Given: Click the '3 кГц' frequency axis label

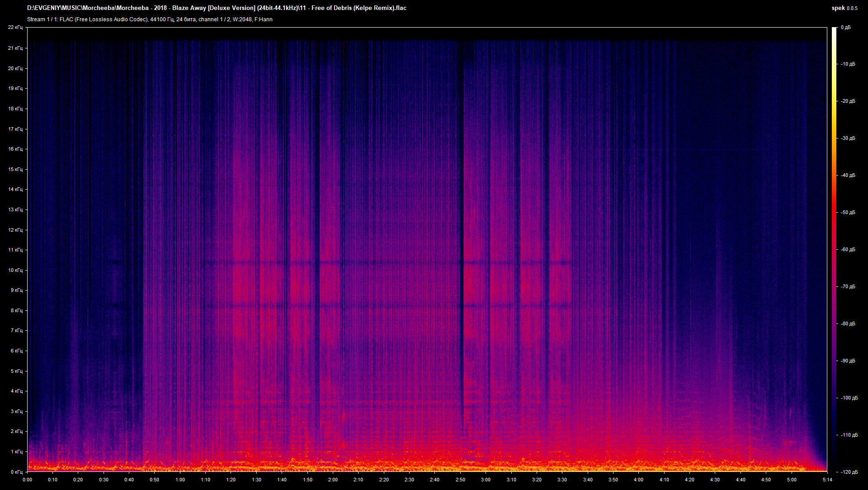Looking at the screenshot, I should (x=16, y=411).
